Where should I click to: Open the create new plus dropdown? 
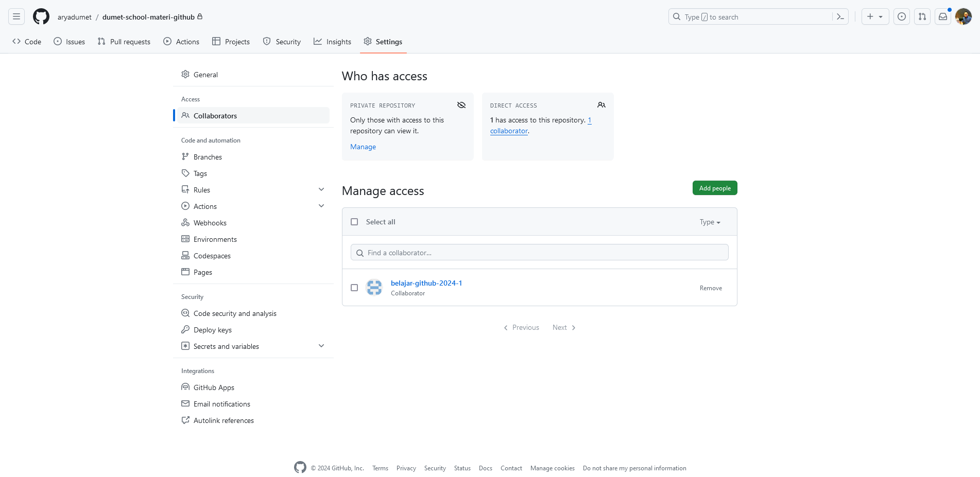[x=875, y=16]
